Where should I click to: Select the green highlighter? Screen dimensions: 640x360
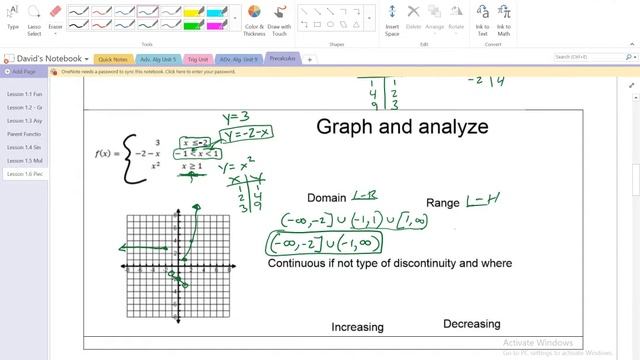tap(194, 25)
